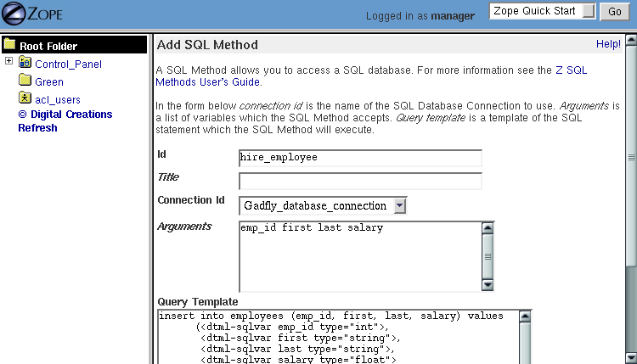Image resolution: width=637 pixels, height=364 pixels.
Task: Open the Green folder link
Action: 48,82
